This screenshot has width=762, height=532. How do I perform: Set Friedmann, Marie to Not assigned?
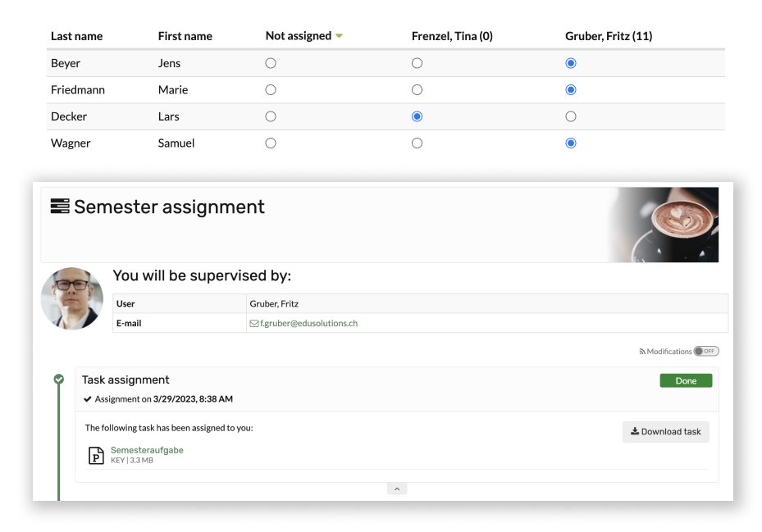271,90
